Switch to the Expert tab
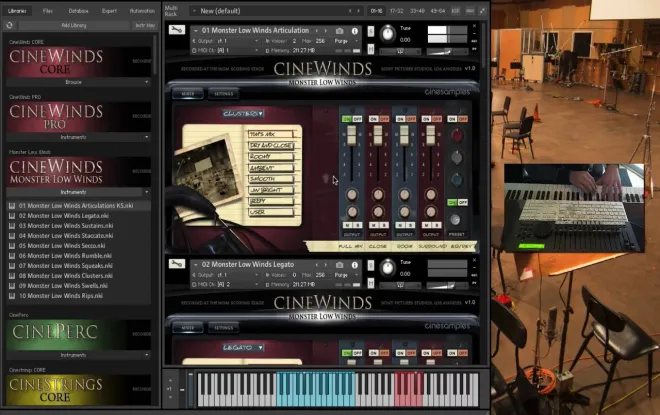Screen dimensions: 660x415 coord(109,11)
